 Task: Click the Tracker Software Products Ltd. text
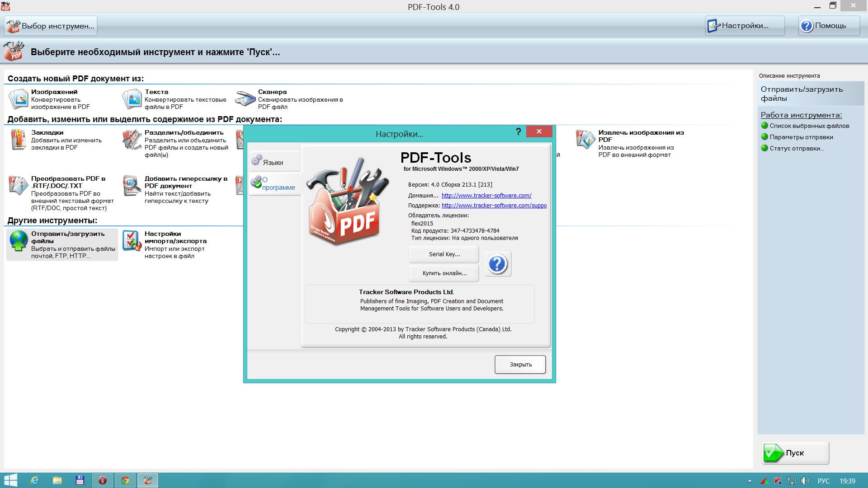406,292
